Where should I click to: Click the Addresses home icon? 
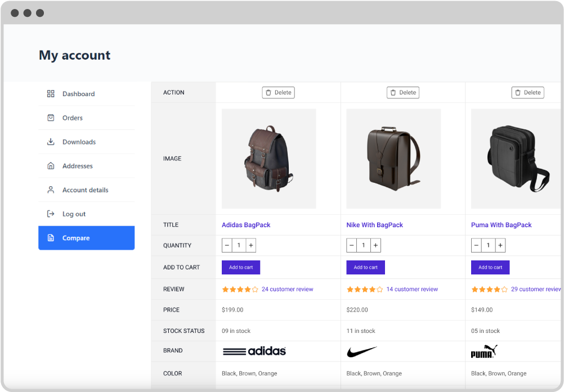pos(51,166)
